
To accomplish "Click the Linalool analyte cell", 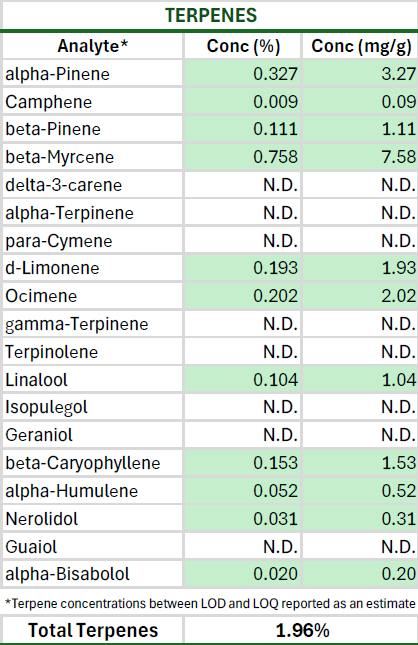I will click(93, 379).
